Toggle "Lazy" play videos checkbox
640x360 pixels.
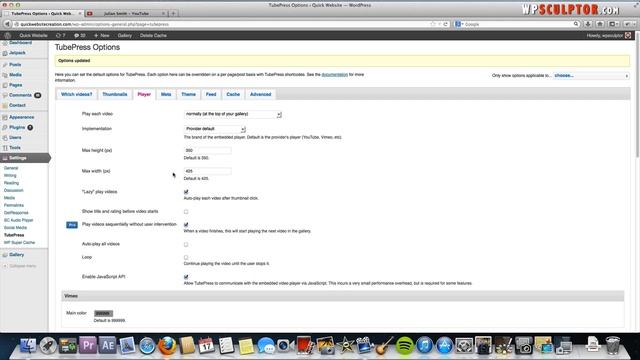click(186, 192)
